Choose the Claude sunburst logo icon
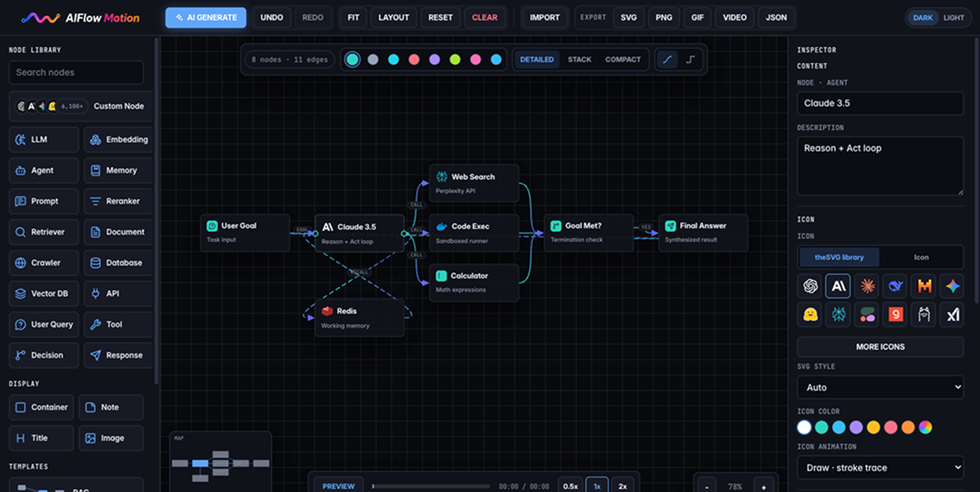This screenshot has height=492, width=980. click(866, 286)
